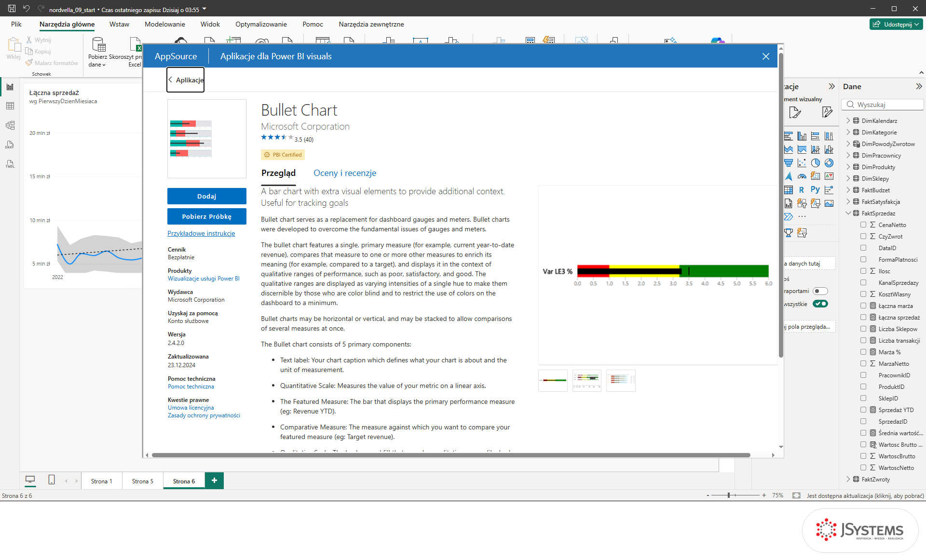This screenshot has height=560, width=926.
Task: Check the Marża % measure
Action: click(x=863, y=352)
